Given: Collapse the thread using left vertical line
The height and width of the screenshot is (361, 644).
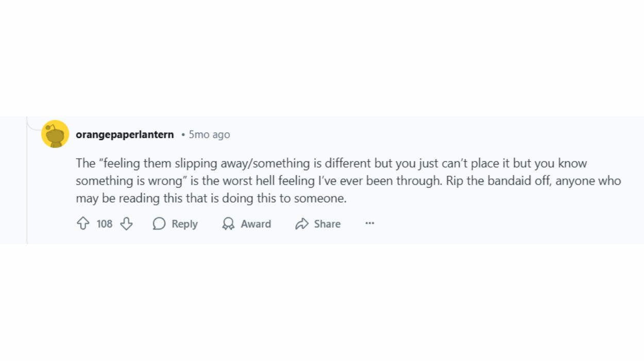Looking at the screenshot, I should click(27, 180).
